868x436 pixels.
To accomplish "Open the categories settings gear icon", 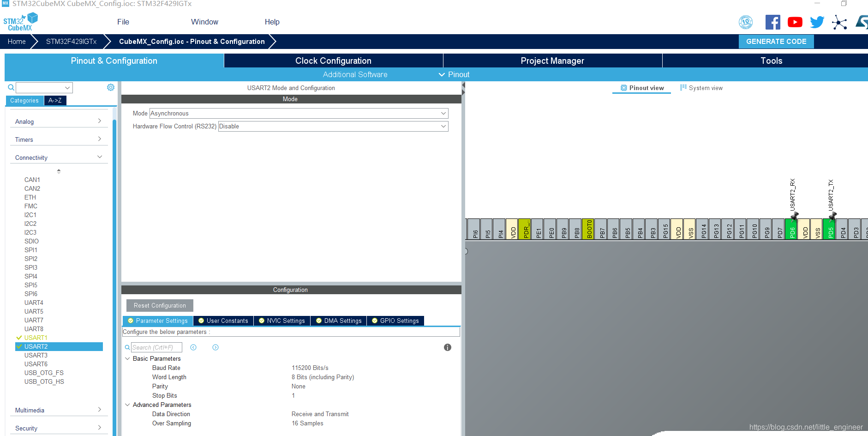I will [x=111, y=87].
